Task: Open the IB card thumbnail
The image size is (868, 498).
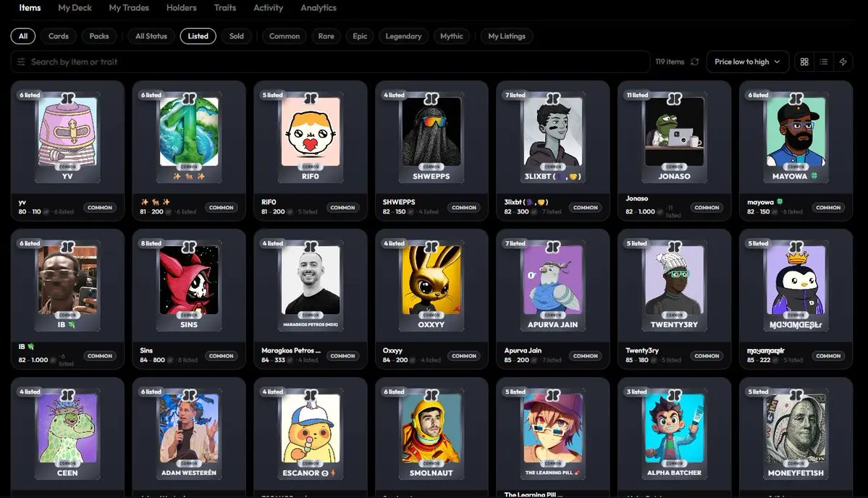Action: tap(67, 286)
